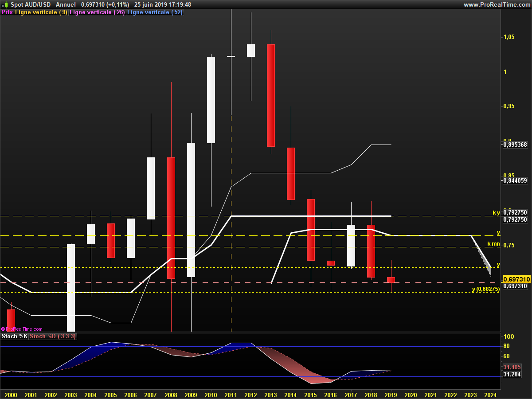The height and width of the screenshot is (399, 532).
Task: Click the k mn level annotation
Action: pyautogui.click(x=493, y=244)
